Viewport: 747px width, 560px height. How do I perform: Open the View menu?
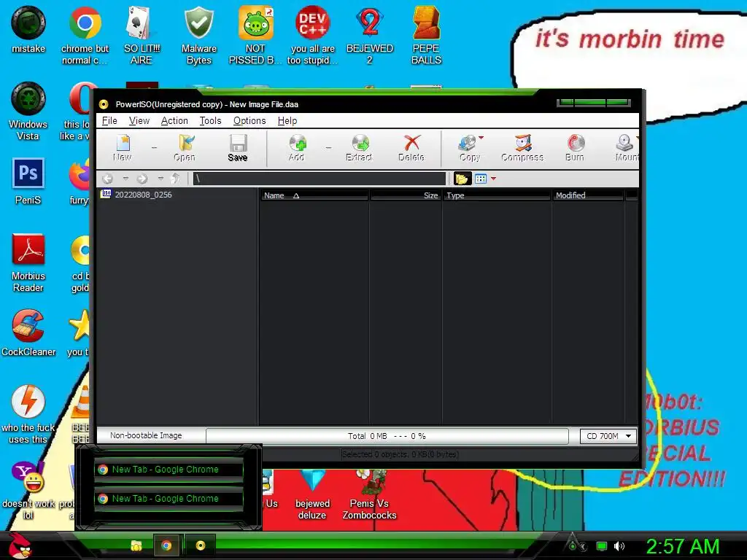point(139,120)
